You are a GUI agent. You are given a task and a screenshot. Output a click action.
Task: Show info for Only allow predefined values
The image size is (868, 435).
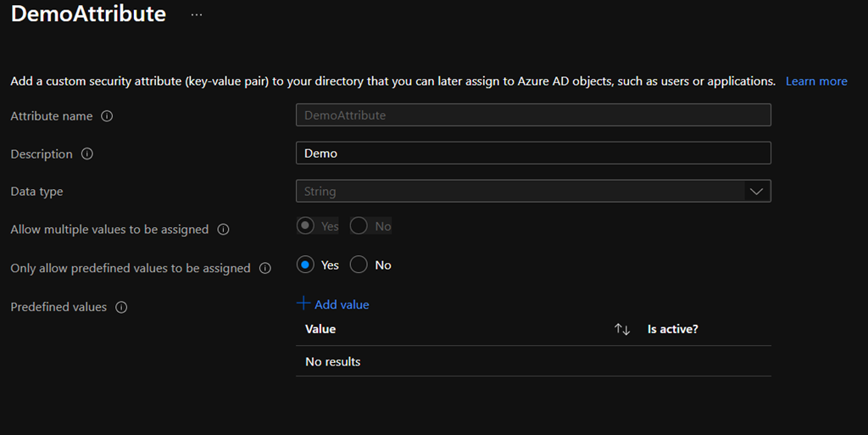tap(265, 269)
